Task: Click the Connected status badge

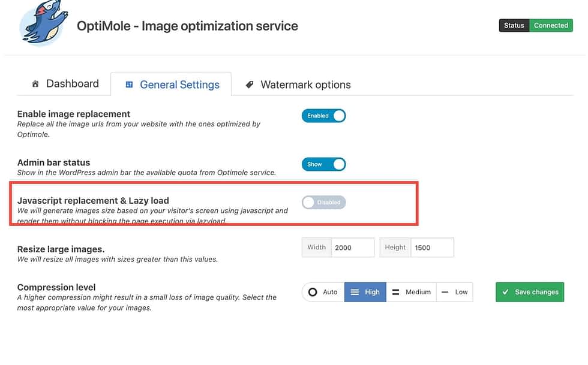Action: 551,26
